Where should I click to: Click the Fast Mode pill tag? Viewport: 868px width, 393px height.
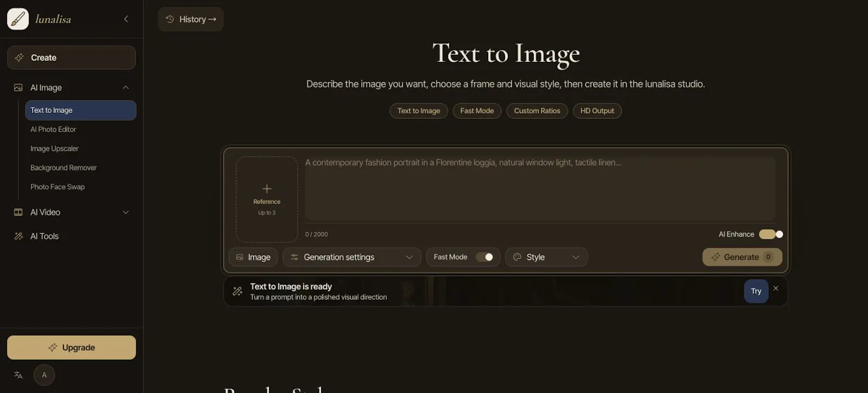click(477, 111)
